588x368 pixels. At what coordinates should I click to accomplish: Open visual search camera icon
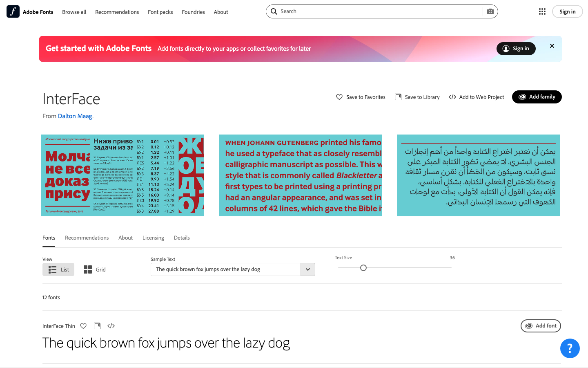[490, 11]
